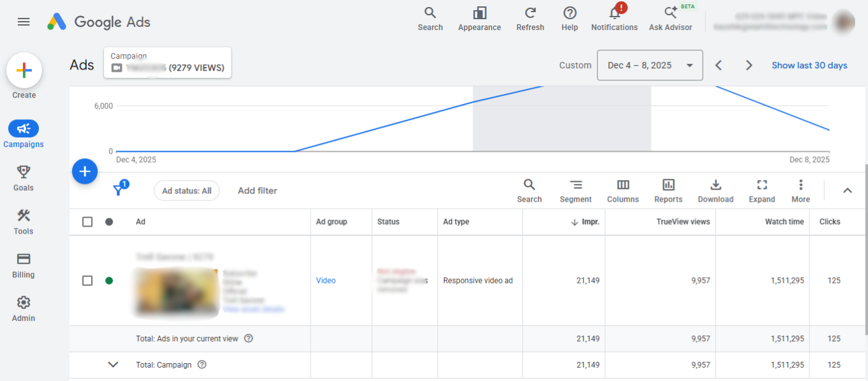The height and width of the screenshot is (381, 868).
Task: Click the Google Ads logo
Action: tap(99, 22)
